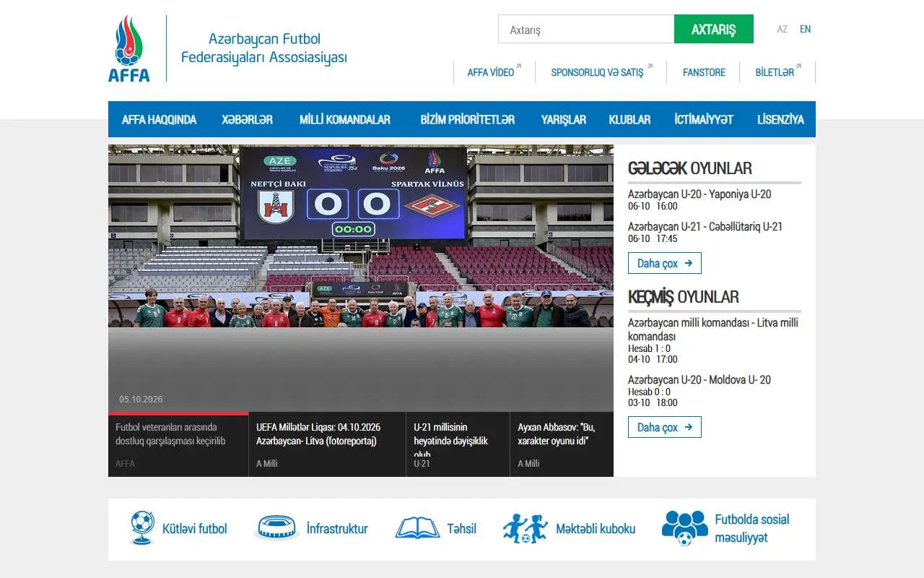The height and width of the screenshot is (578, 924).
Task: Click the green AXTARIŞ search button
Action: (x=714, y=29)
